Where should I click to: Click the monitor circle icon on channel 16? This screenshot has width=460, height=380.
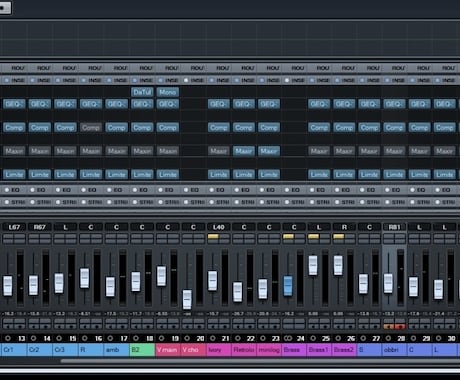click(x=85, y=338)
